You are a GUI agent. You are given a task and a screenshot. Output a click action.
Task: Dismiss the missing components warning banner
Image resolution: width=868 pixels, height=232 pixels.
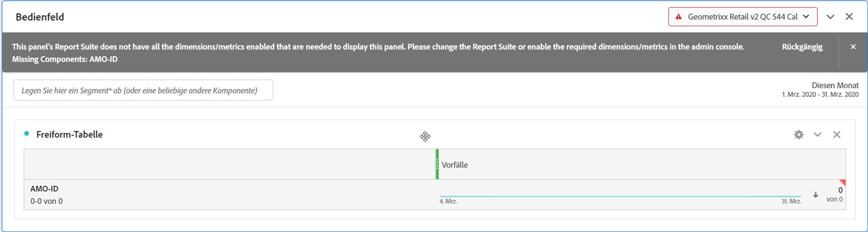click(853, 47)
